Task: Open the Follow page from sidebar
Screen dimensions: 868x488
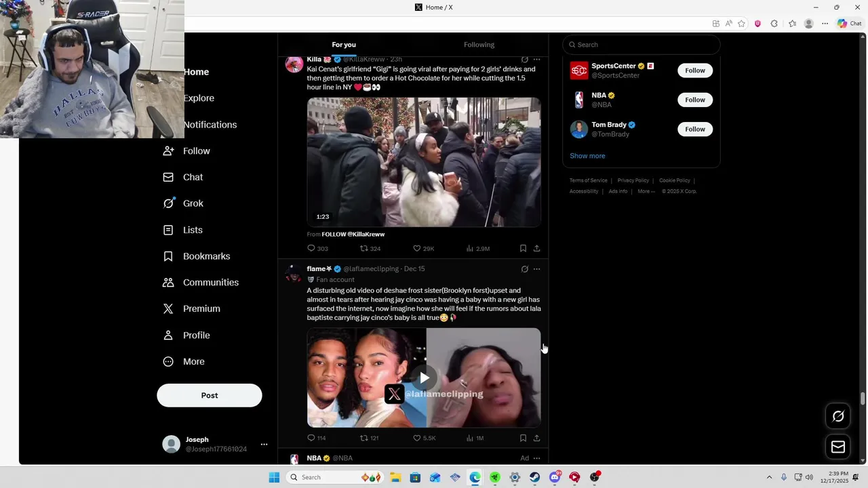Action: (186, 150)
